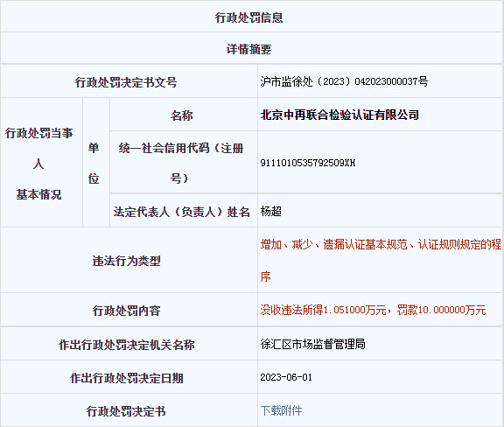Click the red 违法行为类型 violation description text
The width and height of the screenshot is (504, 427).
click(x=381, y=261)
